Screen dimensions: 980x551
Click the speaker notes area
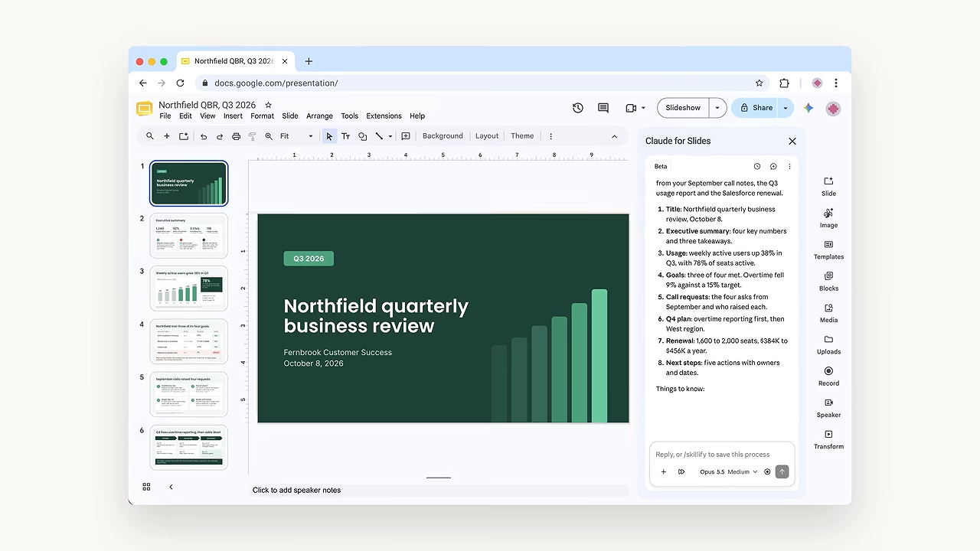point(438,491)
